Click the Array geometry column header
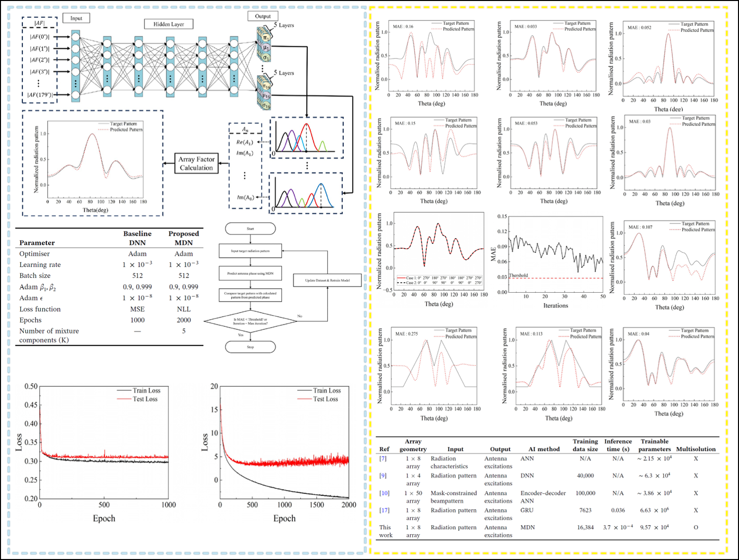The width and height of the screenshot is (739, 560). tap(413, 445)
